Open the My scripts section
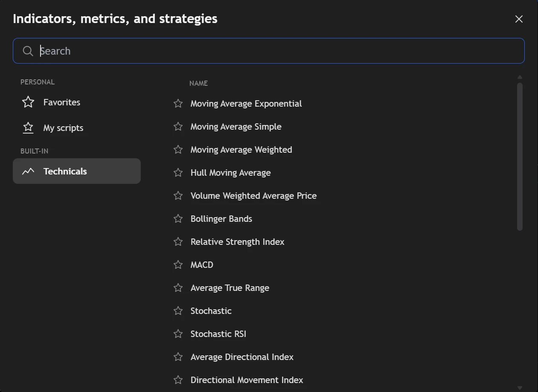 click(77, 128)
